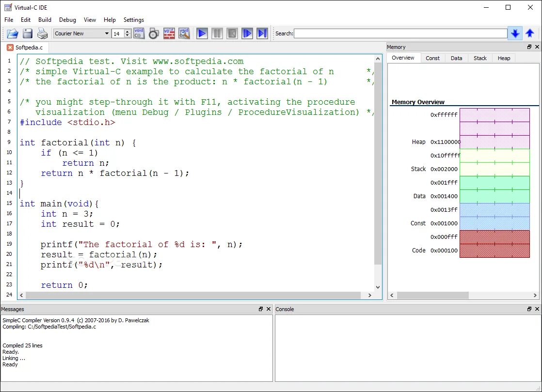The height and width of the screenshot is (392, 542).
Task: Click the open file folder icon
Action: click(x=13, y=33)
